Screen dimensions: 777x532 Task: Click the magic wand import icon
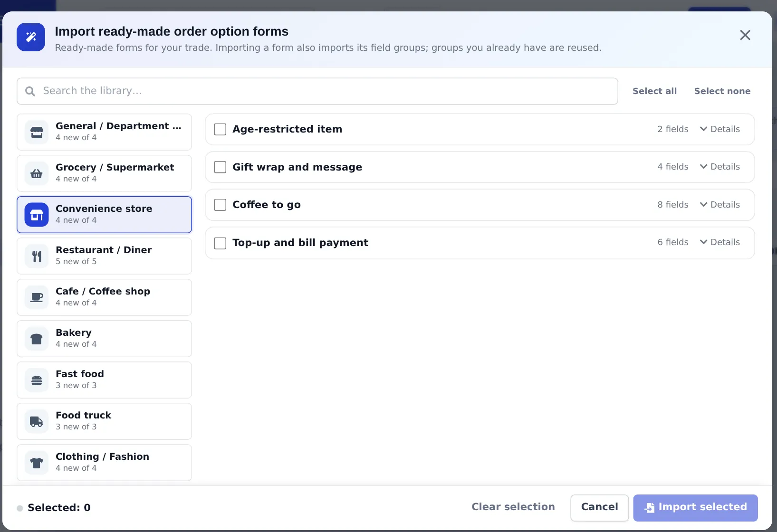(31, 37)
